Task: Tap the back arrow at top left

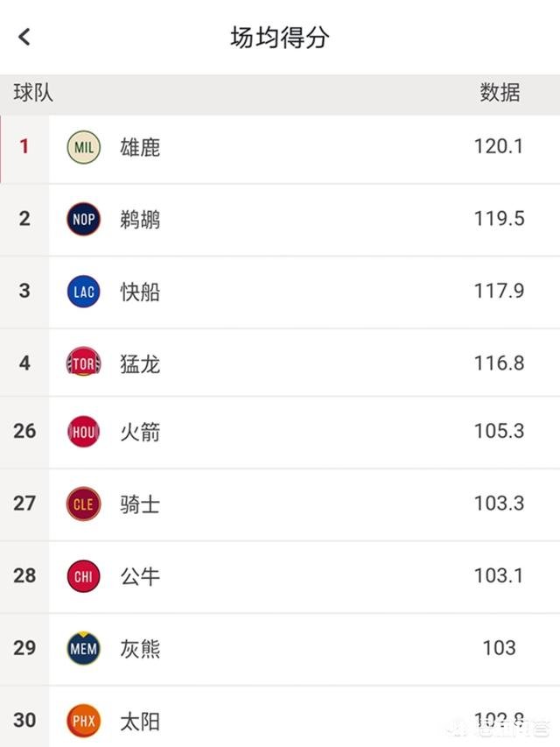Action: click(22, 37)
